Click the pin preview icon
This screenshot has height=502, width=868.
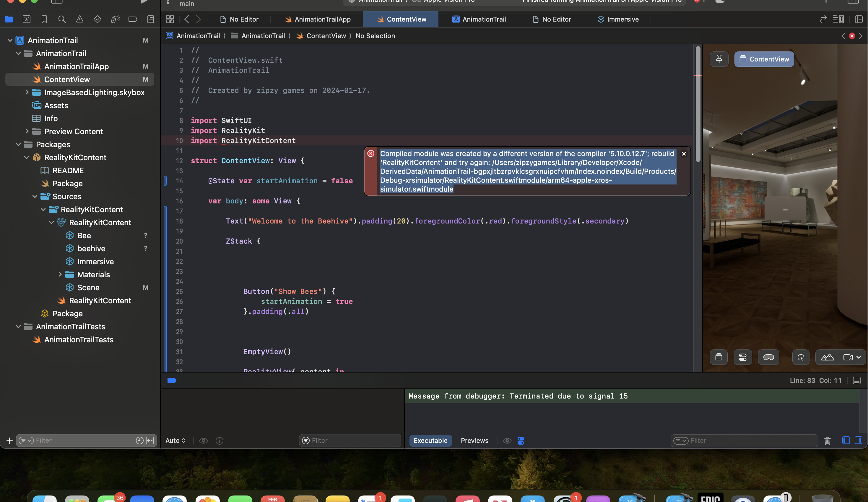pyautogui.click(x=719, y=59)
